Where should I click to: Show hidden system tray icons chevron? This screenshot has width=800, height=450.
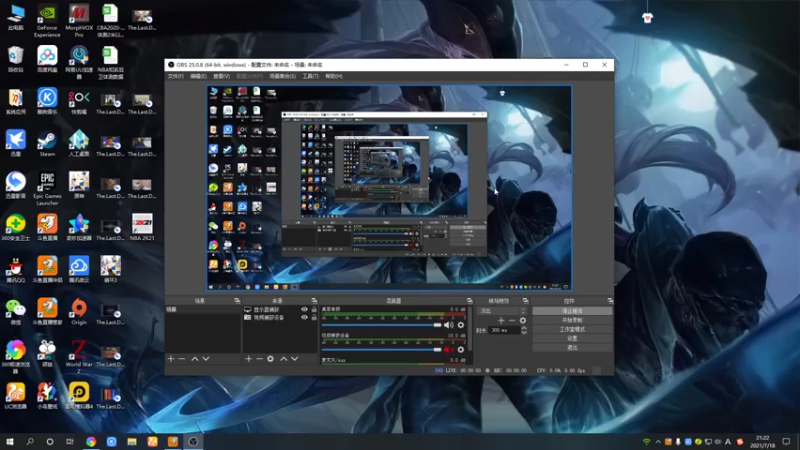tap(658, 442)
